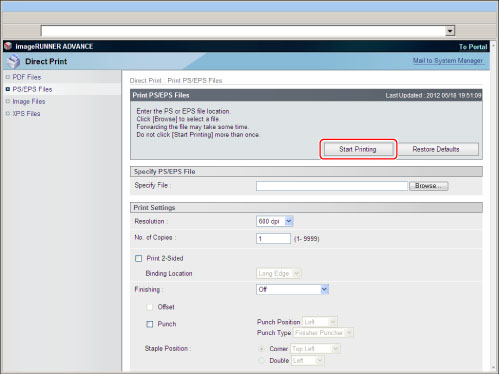This screenshot has width=499, height=374.
Task: Click Restore Defaults button
Action: 437,149
